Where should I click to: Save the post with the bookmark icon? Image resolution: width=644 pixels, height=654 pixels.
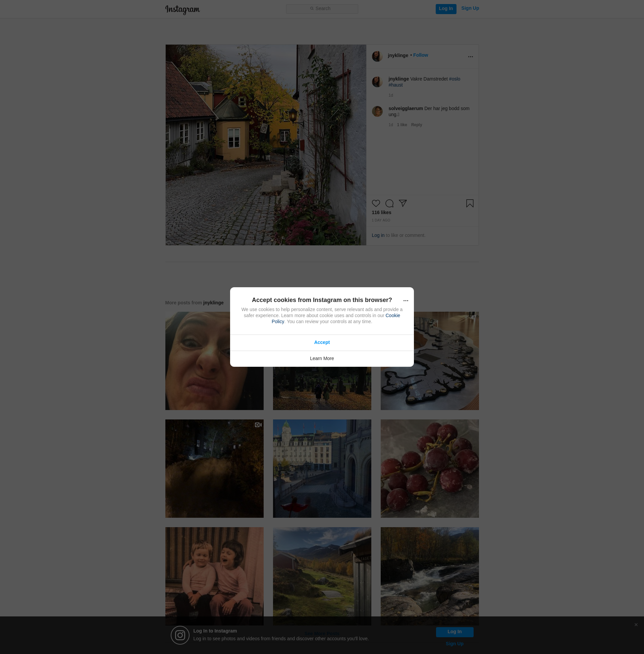point(470,203)
